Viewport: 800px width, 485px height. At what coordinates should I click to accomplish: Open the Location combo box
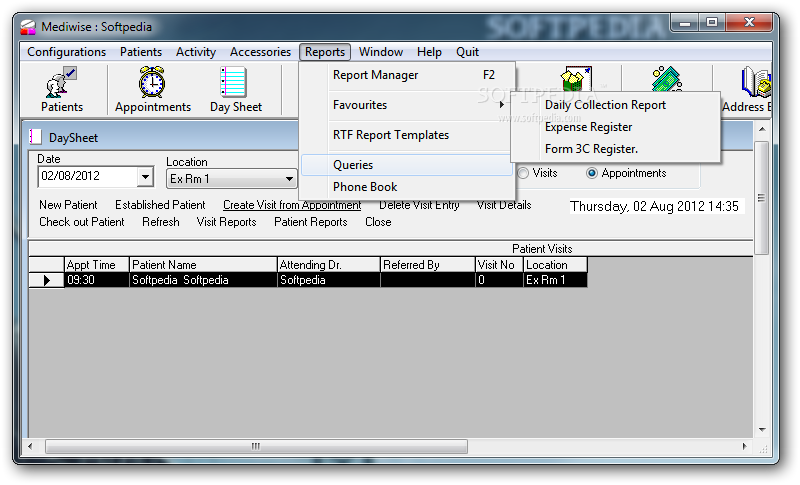tap(232, 179)
